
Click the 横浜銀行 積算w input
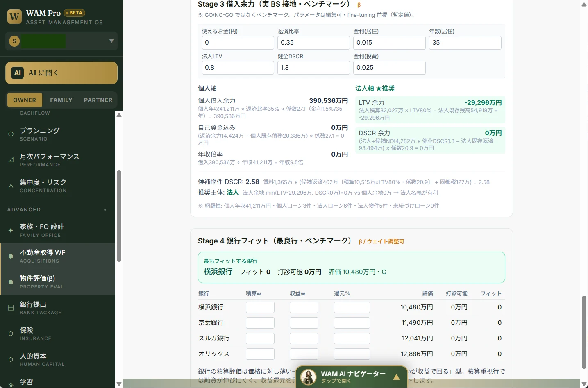[260, 307]
